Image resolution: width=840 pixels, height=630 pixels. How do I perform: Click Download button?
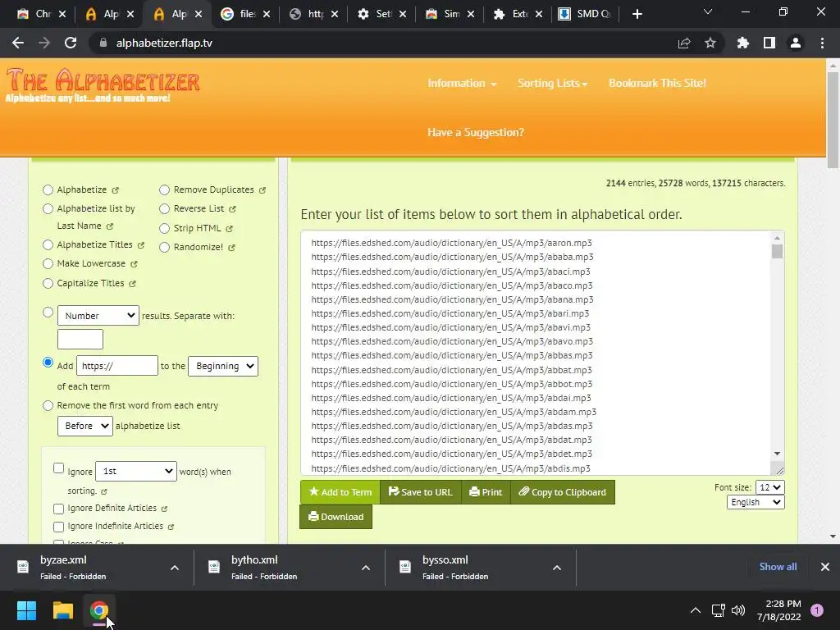tap(336, 517)
